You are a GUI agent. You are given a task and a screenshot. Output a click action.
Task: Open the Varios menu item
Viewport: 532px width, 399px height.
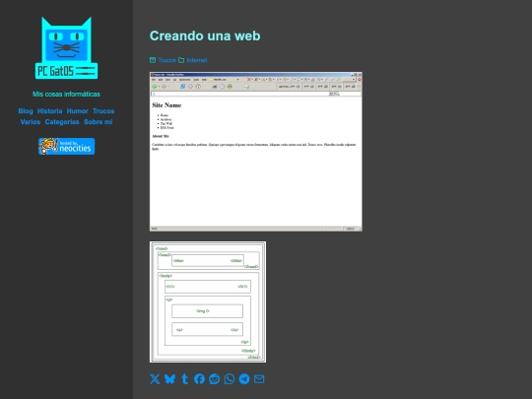[31, 122]
